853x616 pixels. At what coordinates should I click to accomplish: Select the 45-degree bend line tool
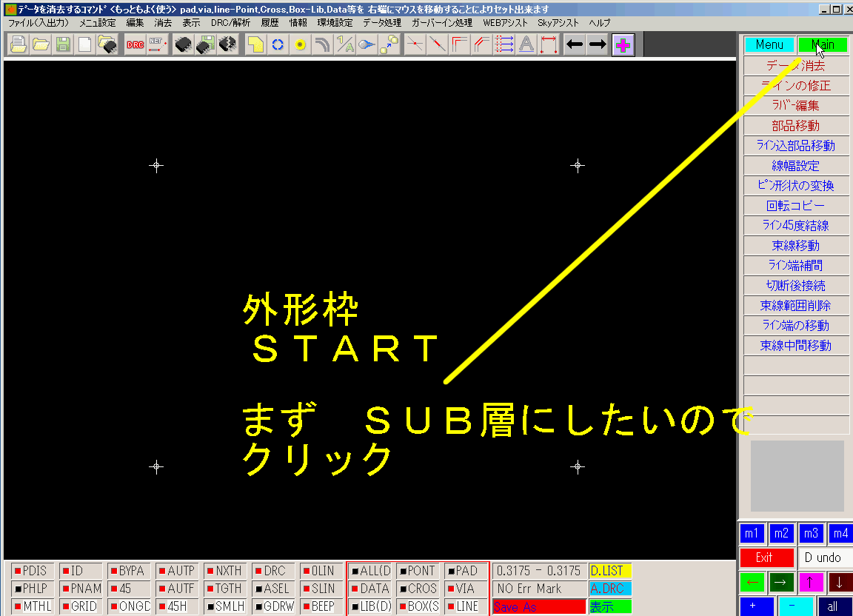point(482,44)
